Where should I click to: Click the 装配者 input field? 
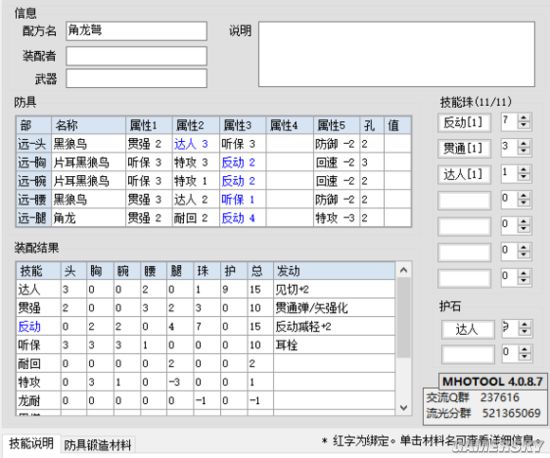136,56
